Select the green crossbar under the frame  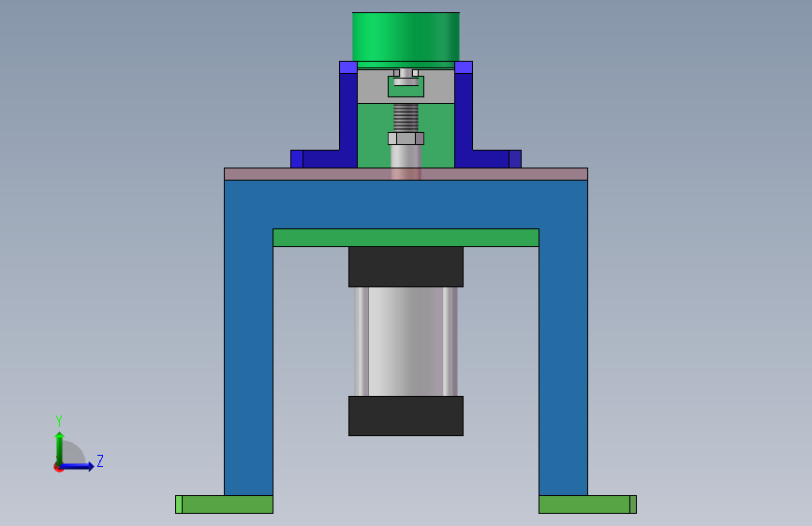406,238
